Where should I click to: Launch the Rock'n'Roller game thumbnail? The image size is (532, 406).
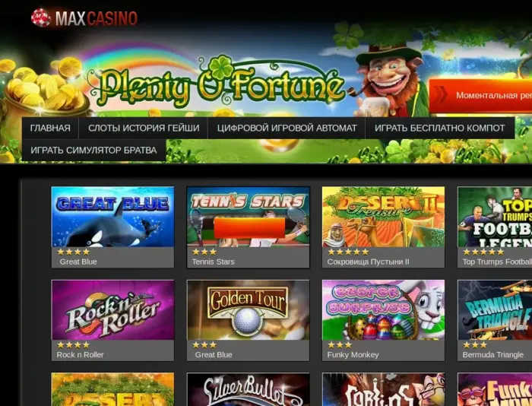click(x=112, y=310)
